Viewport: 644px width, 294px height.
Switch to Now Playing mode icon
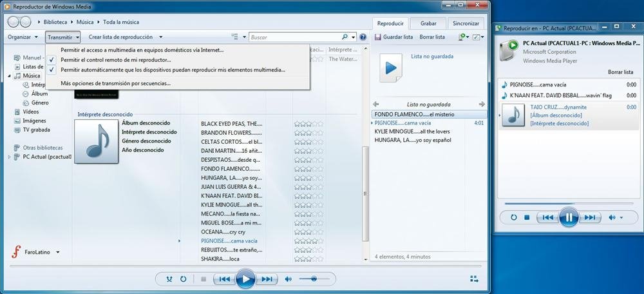coord(475,279)
